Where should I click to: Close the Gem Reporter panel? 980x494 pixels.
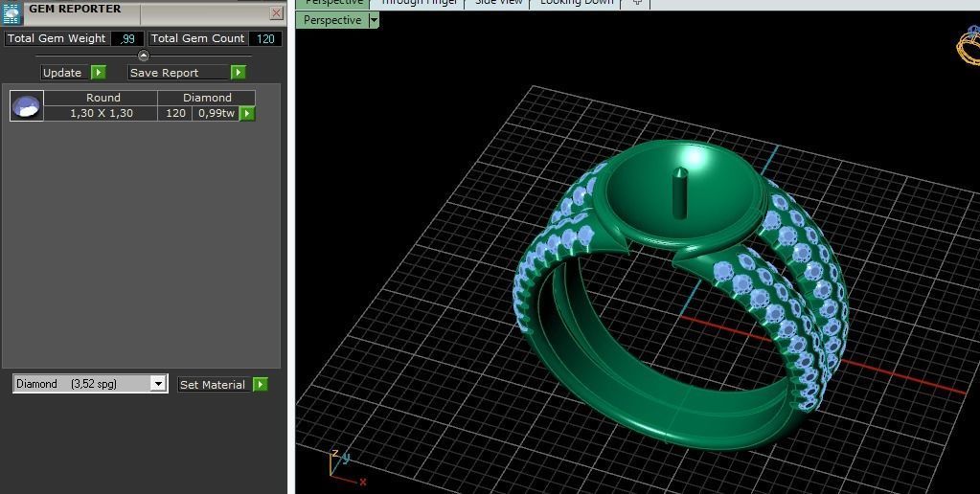tap(277, 12)
